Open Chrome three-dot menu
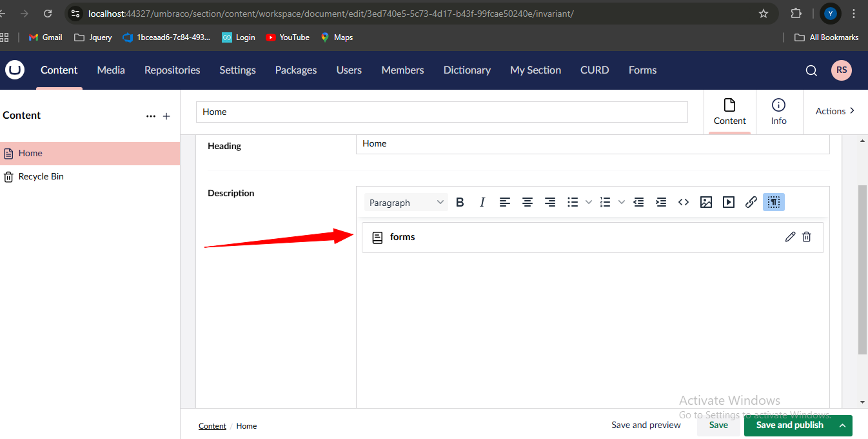 (x=854, y=14)
